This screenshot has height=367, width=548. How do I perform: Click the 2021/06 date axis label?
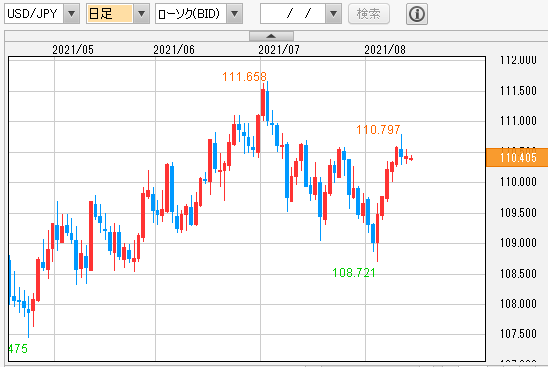click(174, 50)
